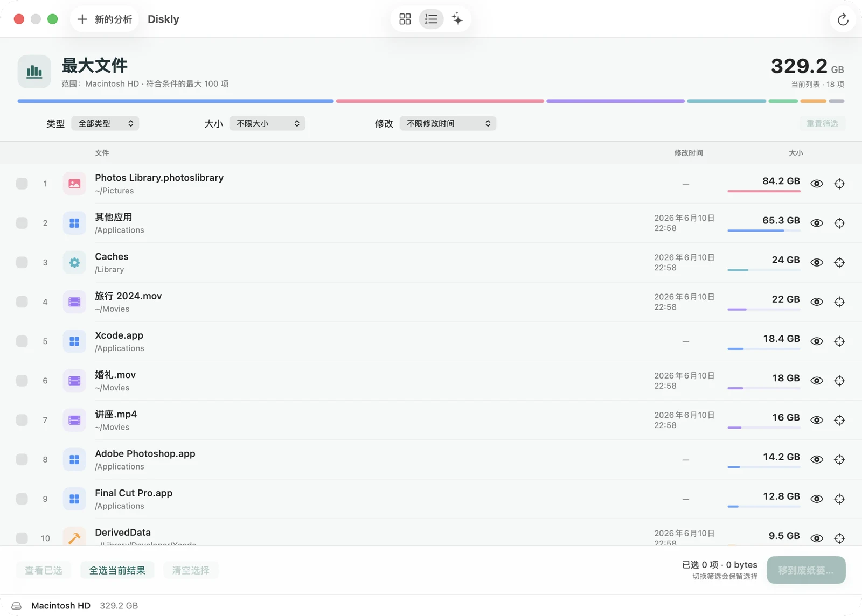Screen dimensions: 862x616
Task: Click the purple segment of the usage bar
Action: (615, 101)
